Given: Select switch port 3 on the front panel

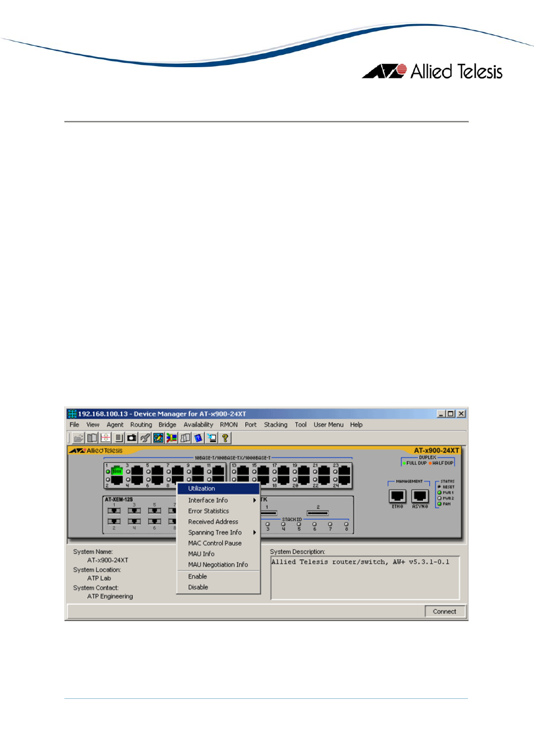Looking at the screenshot, I should (137, 471).
